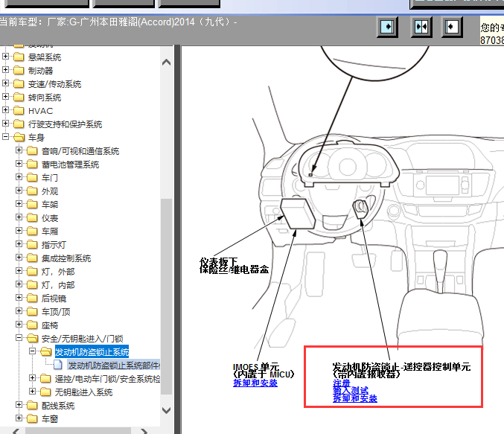Click the 无钥匙进入系统 folder icon
The image size is (504, 434).
pyautogui.click(x=45, y=392)
